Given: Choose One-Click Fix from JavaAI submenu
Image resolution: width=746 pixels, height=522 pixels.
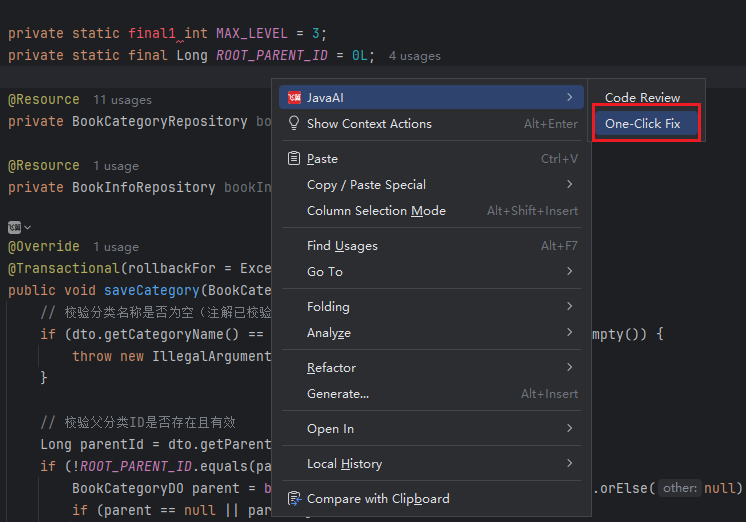Looking at the screenshot, I should [x=642, y=123].
